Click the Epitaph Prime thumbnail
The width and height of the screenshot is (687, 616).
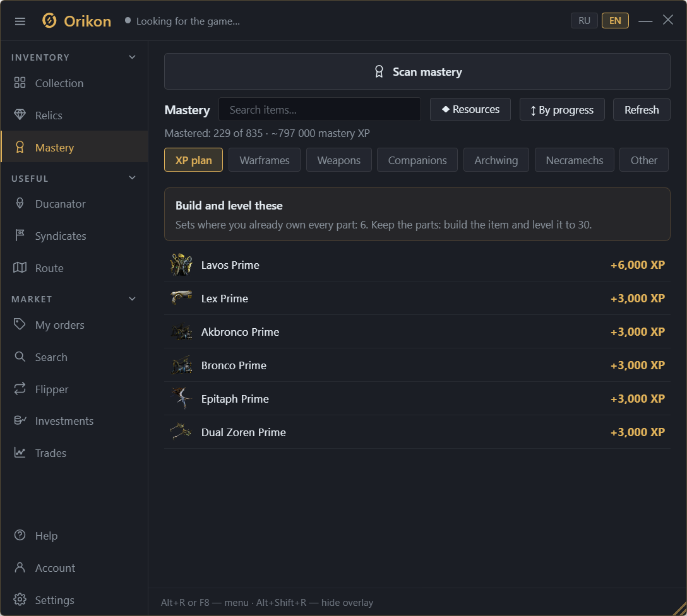[x=181, y=398]
